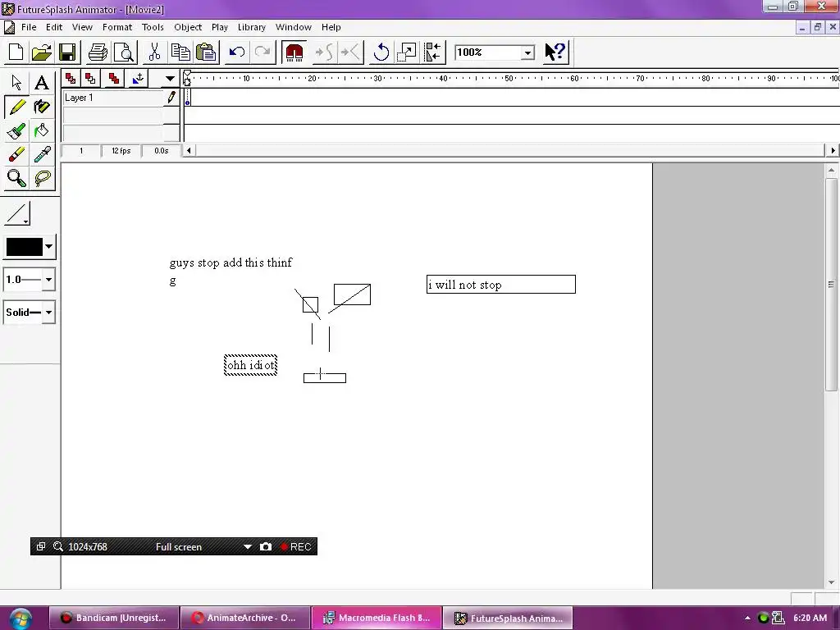Click the Save disk icon
840x630 pixels.
[67, 52]
